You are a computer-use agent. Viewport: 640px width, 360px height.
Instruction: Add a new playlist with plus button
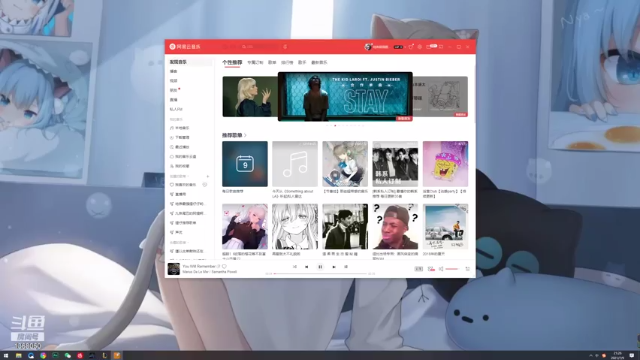[x=208, y=176]
